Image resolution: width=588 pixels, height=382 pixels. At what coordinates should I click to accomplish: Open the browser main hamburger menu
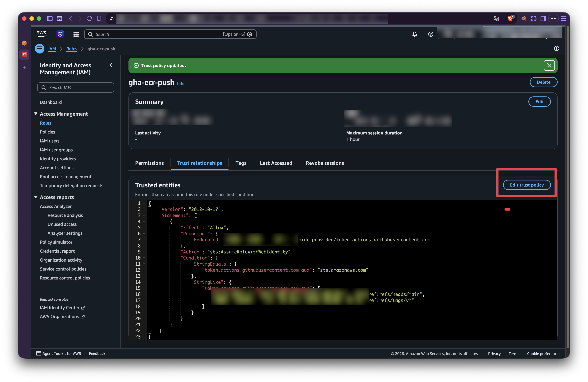coord(564,19)
